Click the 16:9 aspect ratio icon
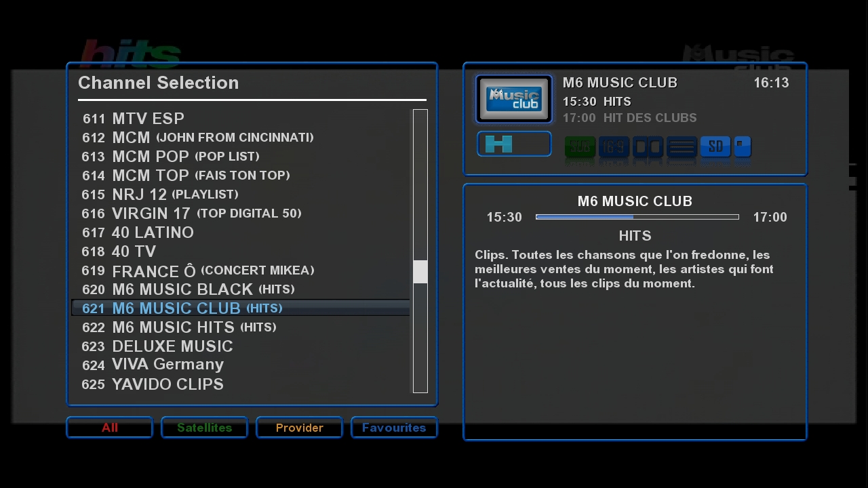 click(x=614, y=146)
